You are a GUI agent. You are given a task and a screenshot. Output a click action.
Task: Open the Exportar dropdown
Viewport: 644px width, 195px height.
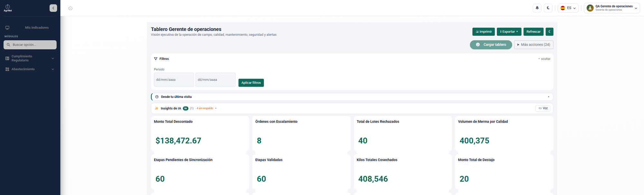[509, 32]
